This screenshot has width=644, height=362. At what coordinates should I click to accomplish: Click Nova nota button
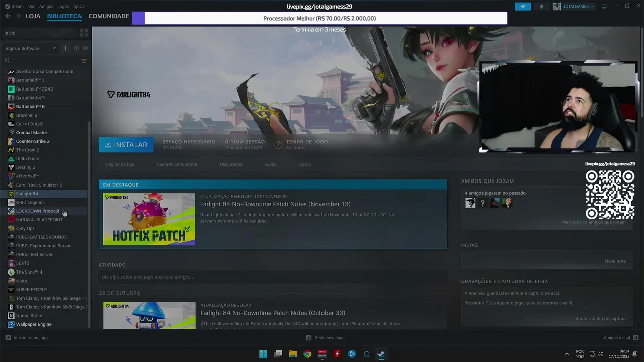pyautogui.click(x=615, y=261)
